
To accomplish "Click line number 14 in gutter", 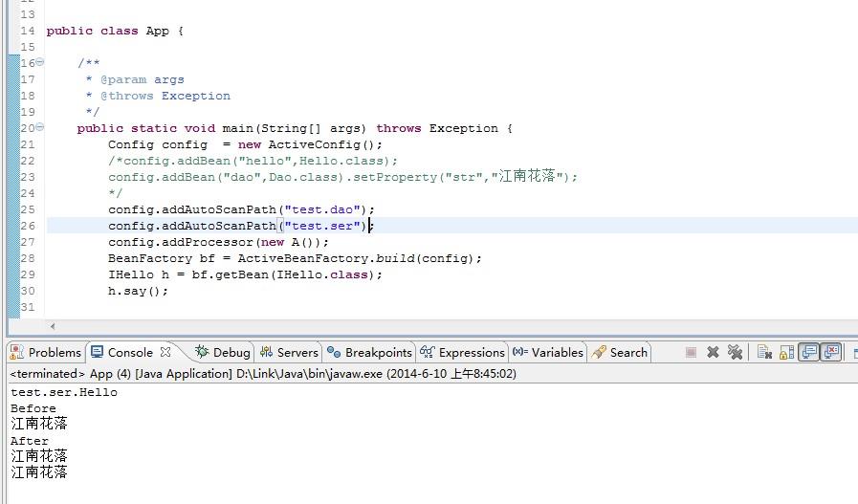I will [28, 31].
